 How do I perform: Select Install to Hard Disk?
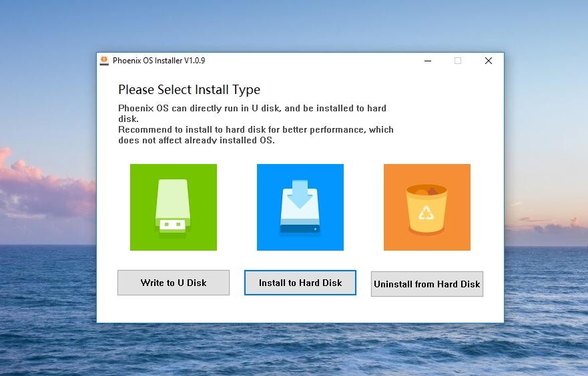[300, 283]
